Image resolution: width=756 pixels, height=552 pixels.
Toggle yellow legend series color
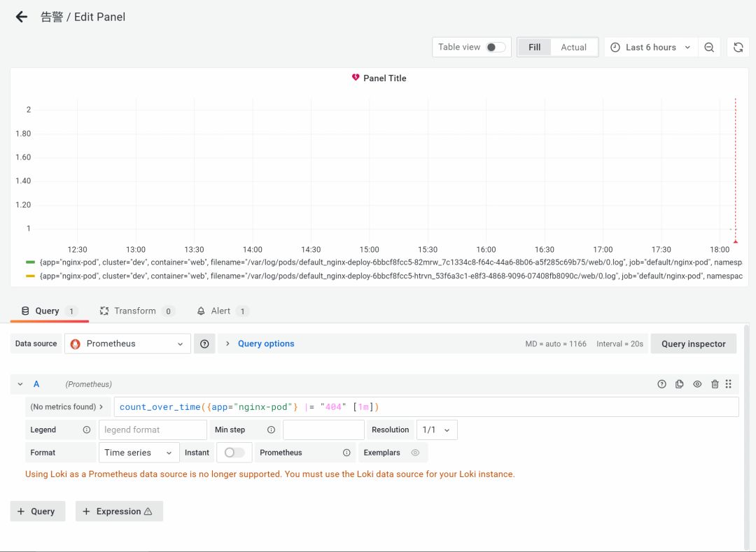[30, 276]
